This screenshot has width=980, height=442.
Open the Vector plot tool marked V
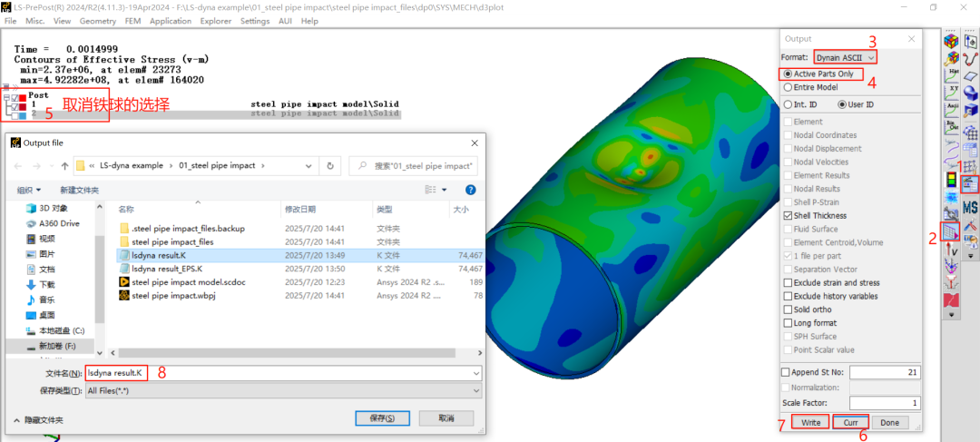[951, 248]
